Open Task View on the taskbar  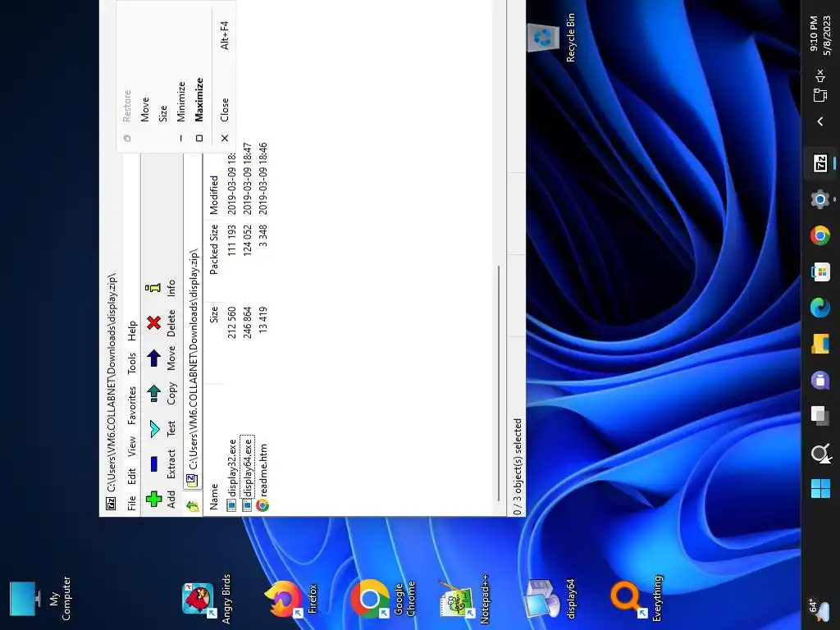[x=820, y=415]
